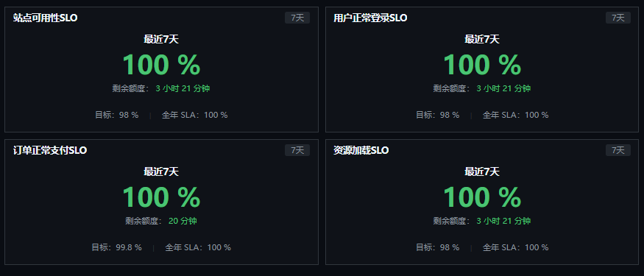Open the 用户正常登录SLO panel title

tap(370, 18)
